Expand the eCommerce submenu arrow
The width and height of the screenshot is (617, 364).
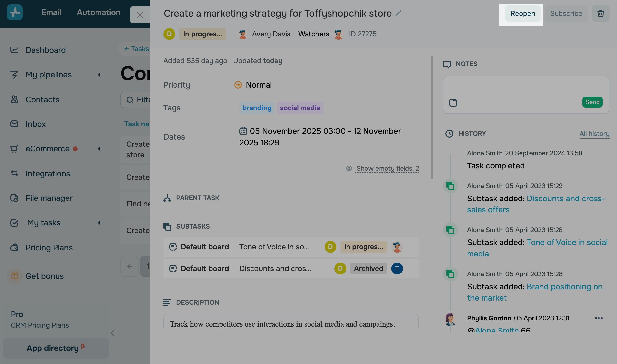coord(99,149)
